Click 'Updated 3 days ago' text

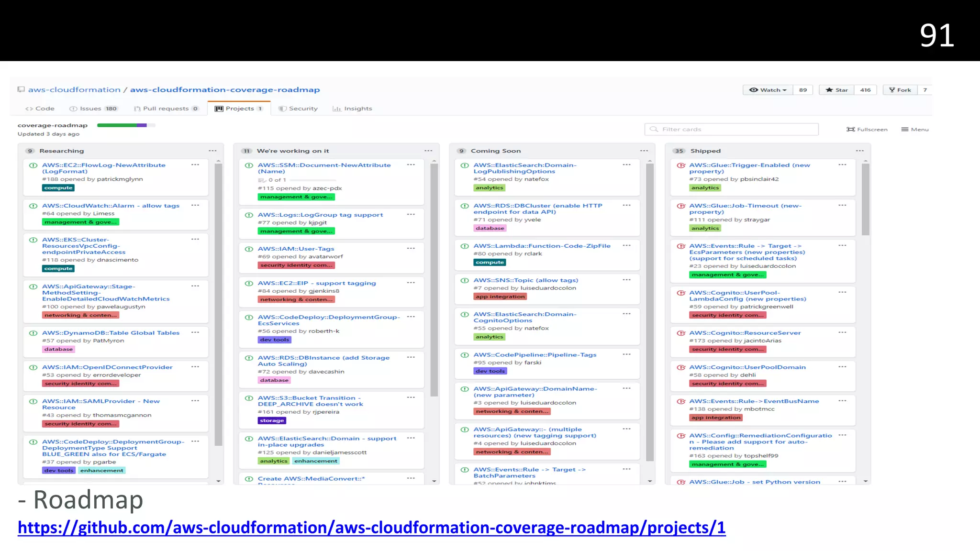(x=48, y=134)
